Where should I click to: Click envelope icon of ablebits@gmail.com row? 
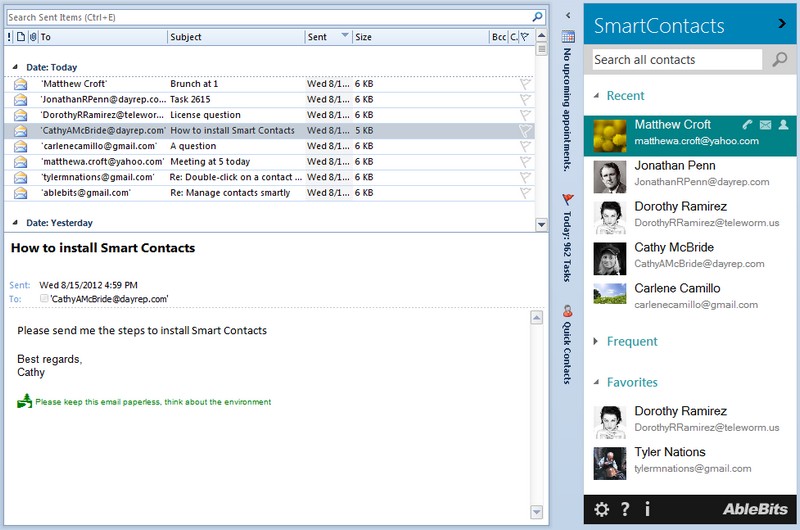[20, 193]
